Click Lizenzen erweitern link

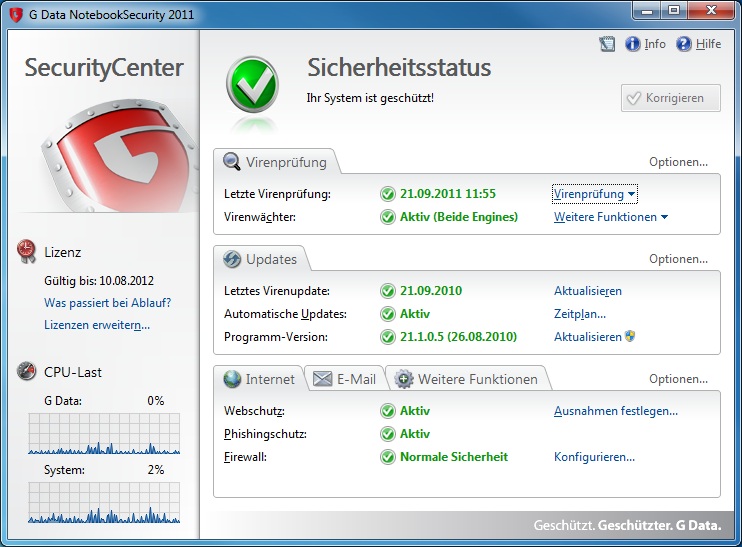point(97,325)
